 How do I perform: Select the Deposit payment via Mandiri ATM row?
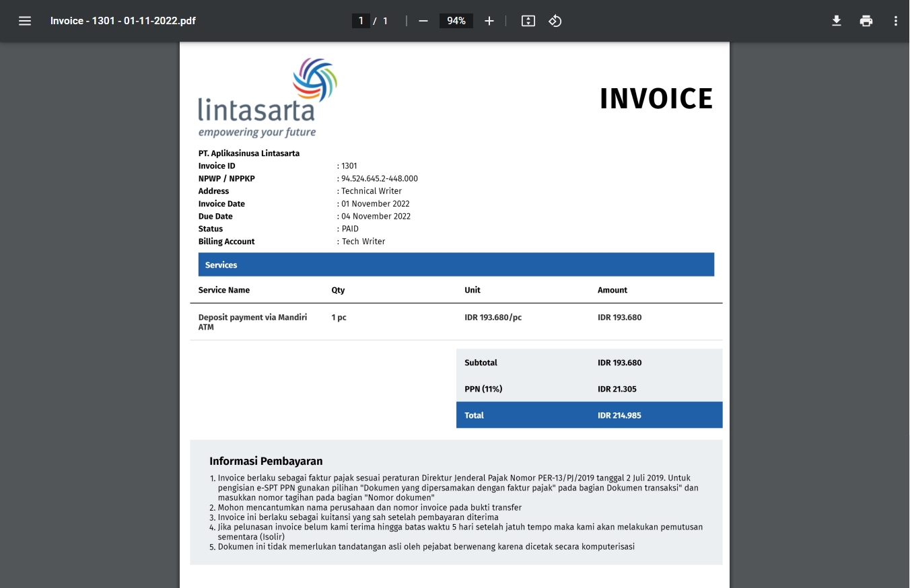[252, 322]
